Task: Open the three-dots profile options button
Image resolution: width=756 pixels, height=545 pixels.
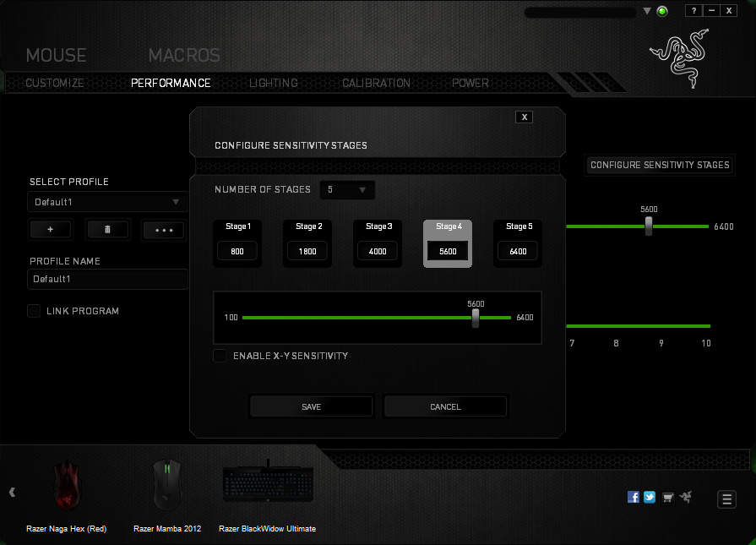Action: (x=163, y=229)
